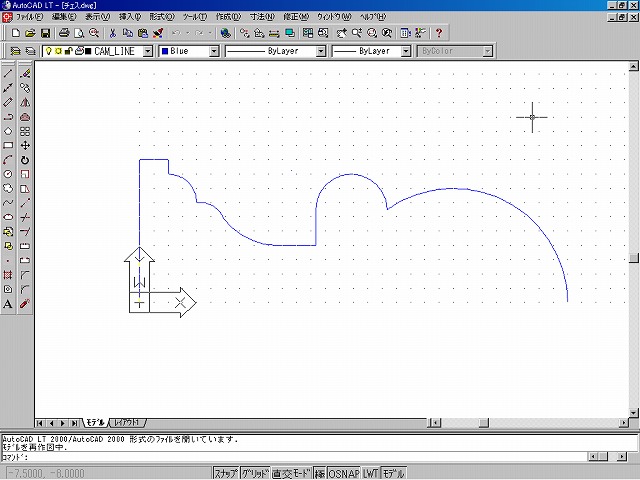Screen dimensions: 640x480
Task: Select the Trim modify tool
Action: coord(25,217)
